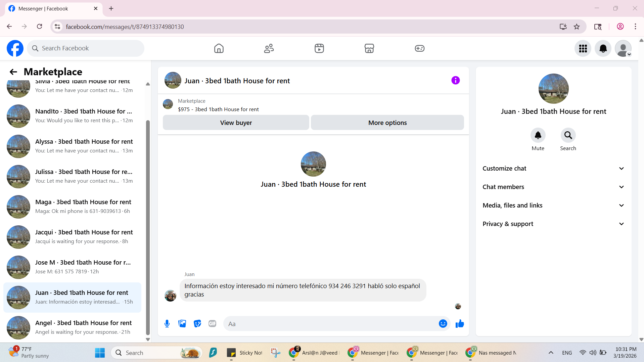Open the Gaming controller icon
The width and height of the screenshot is (644, 362).
click(x=419, y=48)
